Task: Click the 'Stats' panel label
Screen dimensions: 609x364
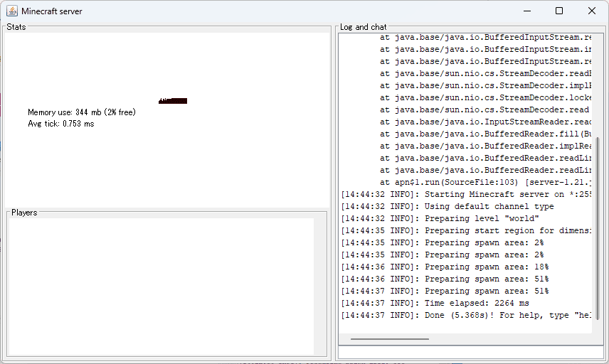Action: [x=16, y=27]
